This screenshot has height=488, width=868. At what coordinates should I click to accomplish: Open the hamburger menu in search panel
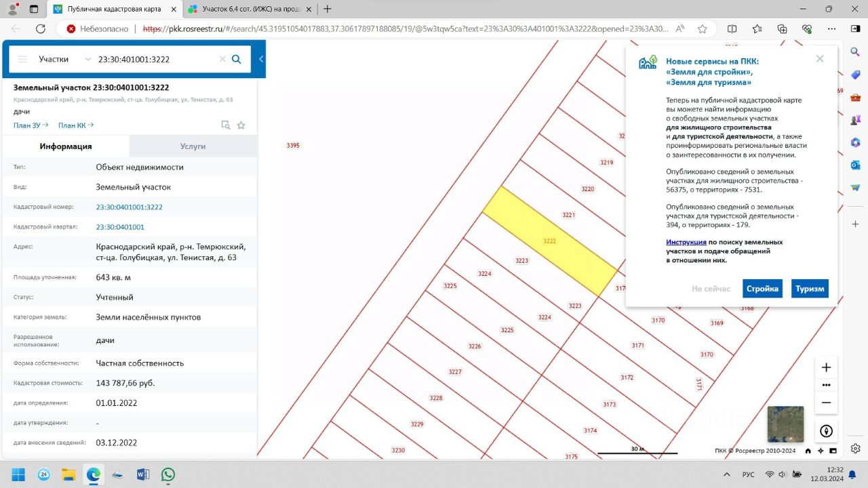[22, 59]
